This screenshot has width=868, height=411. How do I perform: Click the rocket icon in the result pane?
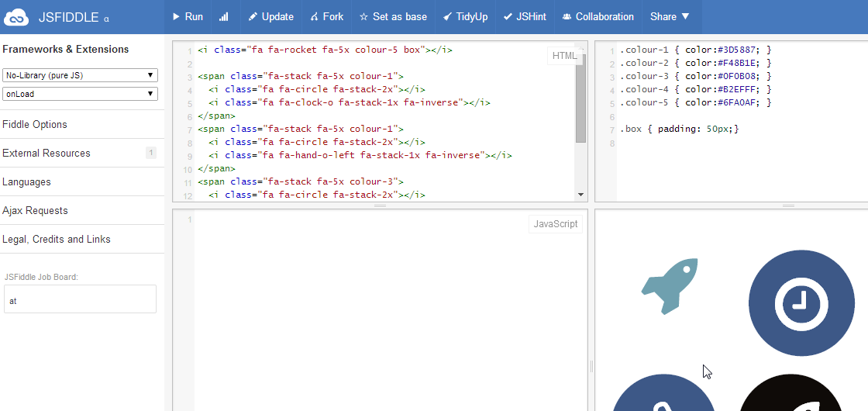(670, 285)
